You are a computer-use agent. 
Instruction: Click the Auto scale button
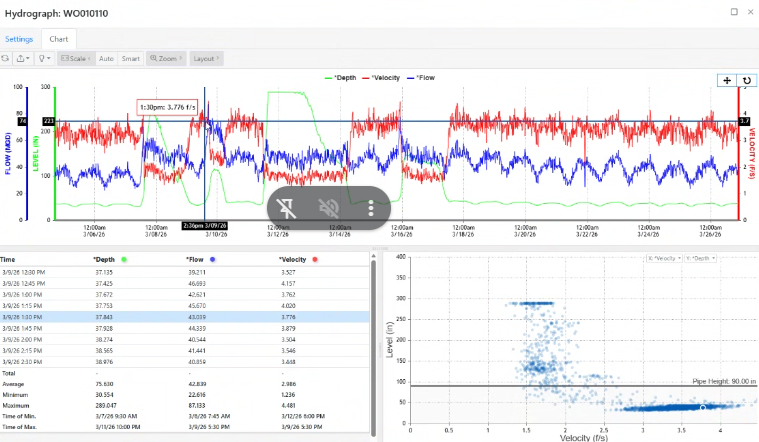pos(107,59)
